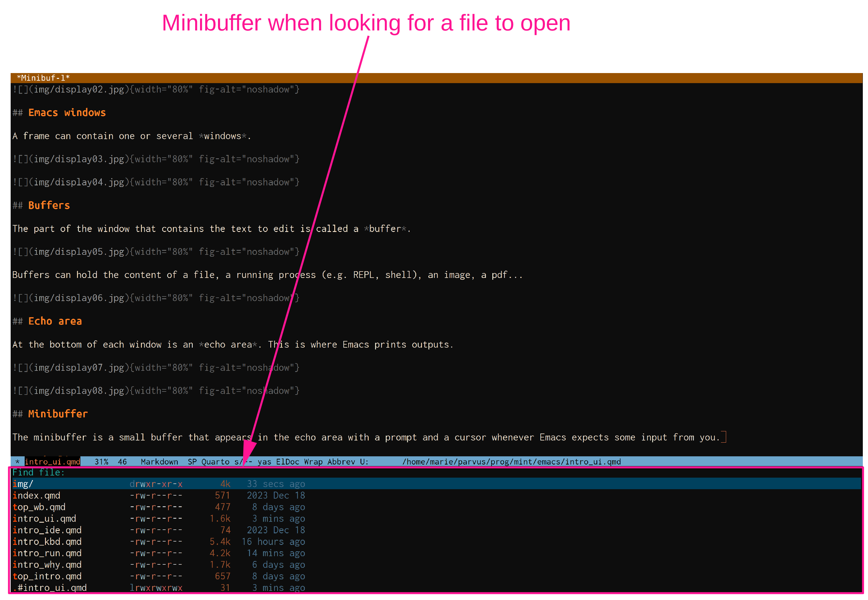Click the img/display06.jpg image link line
The width and height of the screenshot is (868, 600).
[156, 298]
